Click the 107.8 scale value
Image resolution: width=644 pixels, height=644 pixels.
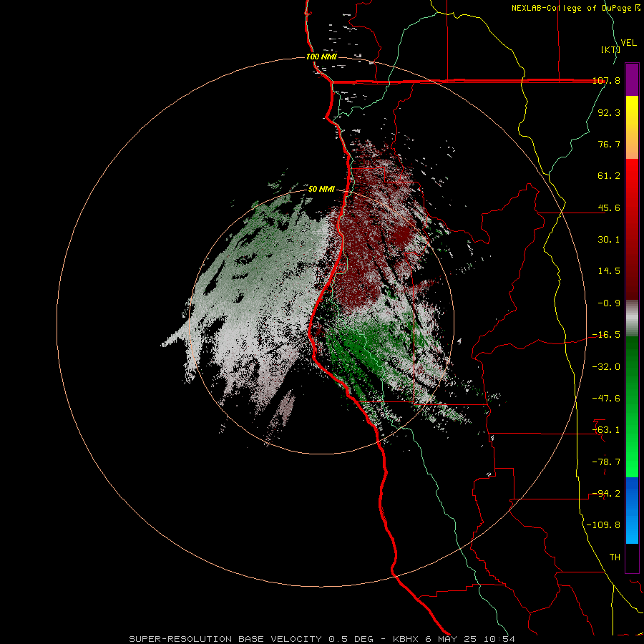tap(606, 81)
